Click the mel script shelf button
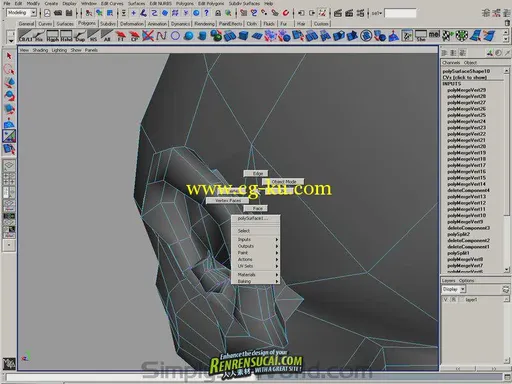The image size is (512, 384). (x=434, y=34)
